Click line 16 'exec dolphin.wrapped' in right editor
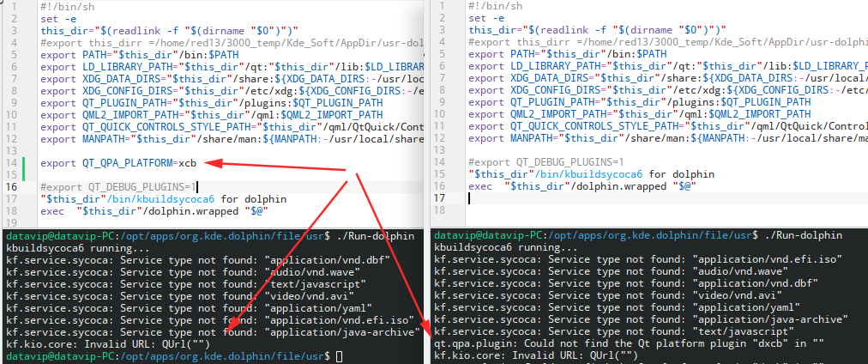The width and height of the screenshot is (868, 364). (582, 186)
